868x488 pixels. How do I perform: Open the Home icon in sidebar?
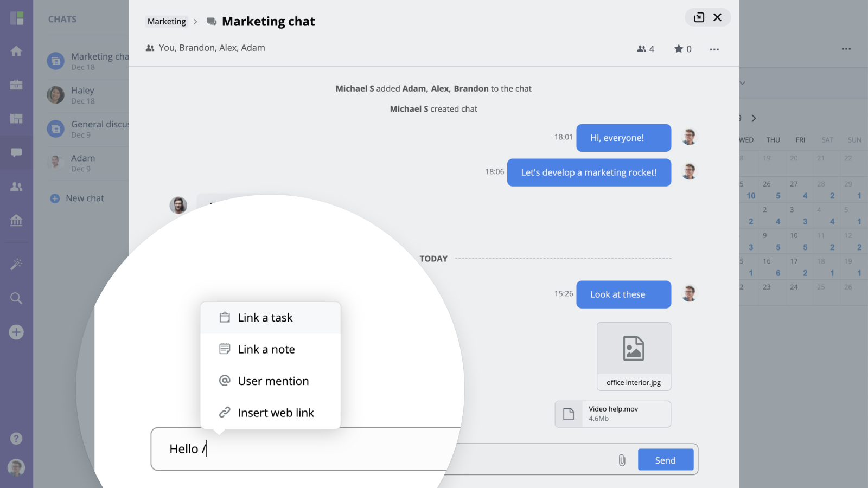click(x=16, y=51)
